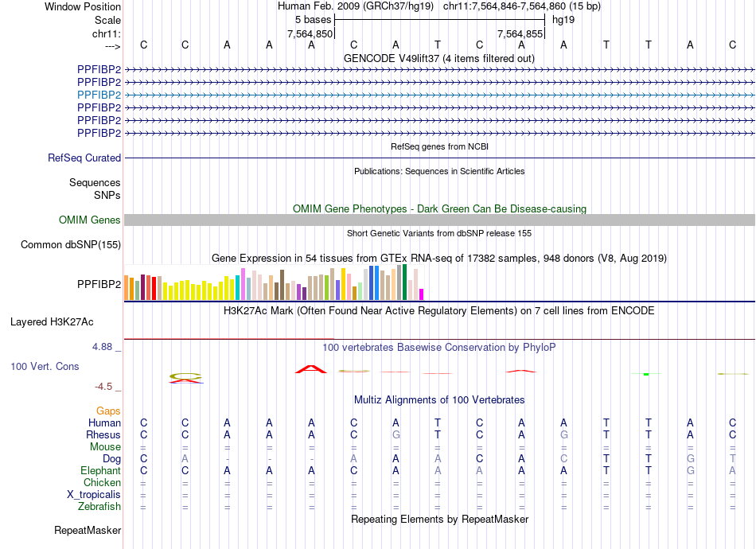The image size is (756, 549).
Task: Click the Sequences track label
Action: point(95,183)
